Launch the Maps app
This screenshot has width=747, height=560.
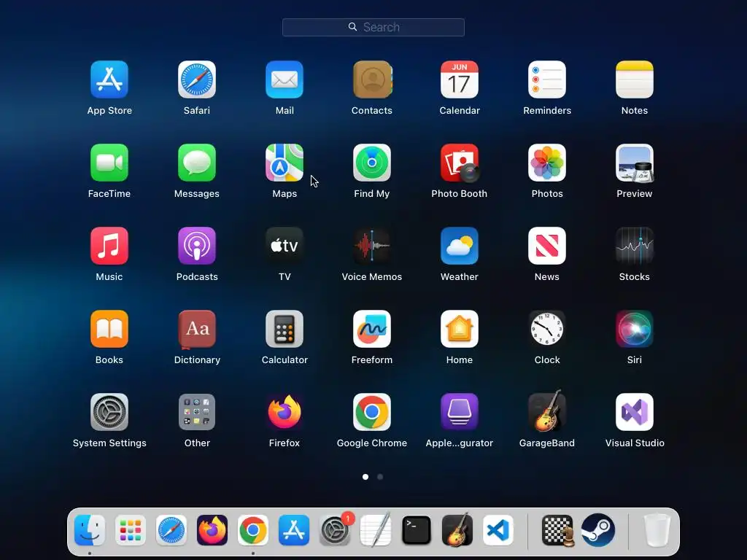point(285,163)
